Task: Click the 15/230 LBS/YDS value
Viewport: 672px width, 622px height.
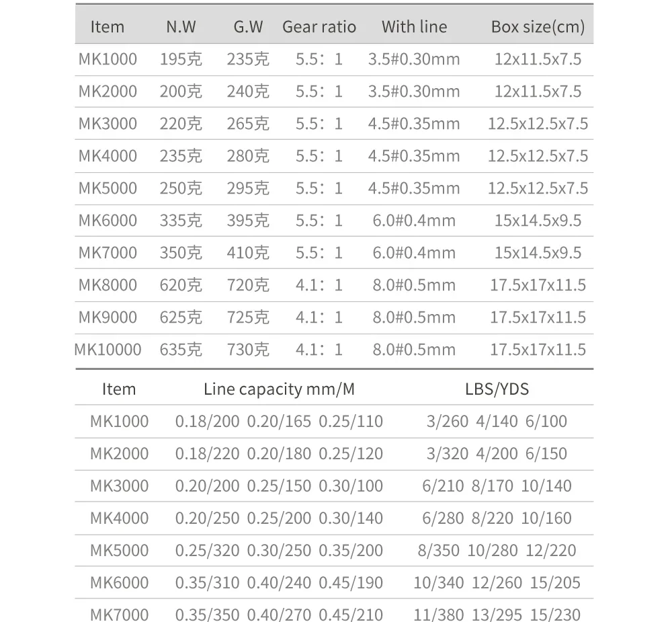Action: coord(555,615)
